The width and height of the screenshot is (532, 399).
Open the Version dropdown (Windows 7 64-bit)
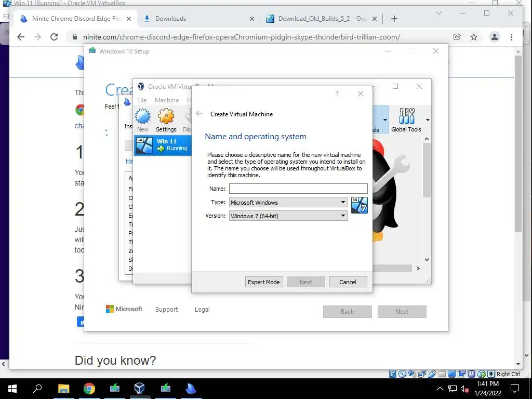click(x=288, y=216)
